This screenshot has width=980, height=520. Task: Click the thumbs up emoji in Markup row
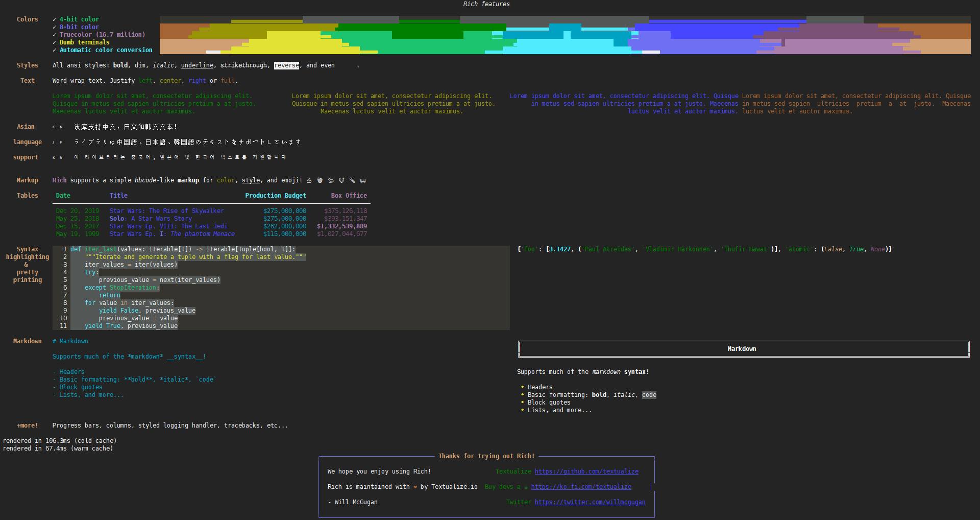[309, 180]
